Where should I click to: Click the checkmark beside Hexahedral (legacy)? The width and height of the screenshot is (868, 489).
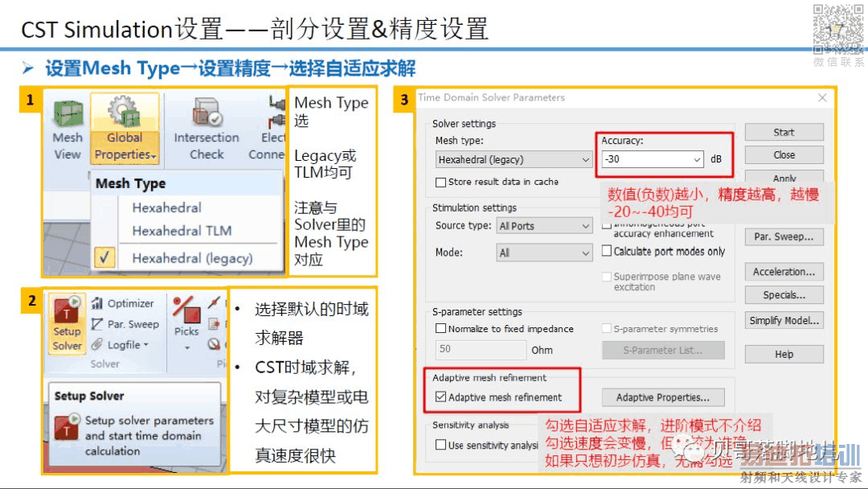click(x=104, y=257)
